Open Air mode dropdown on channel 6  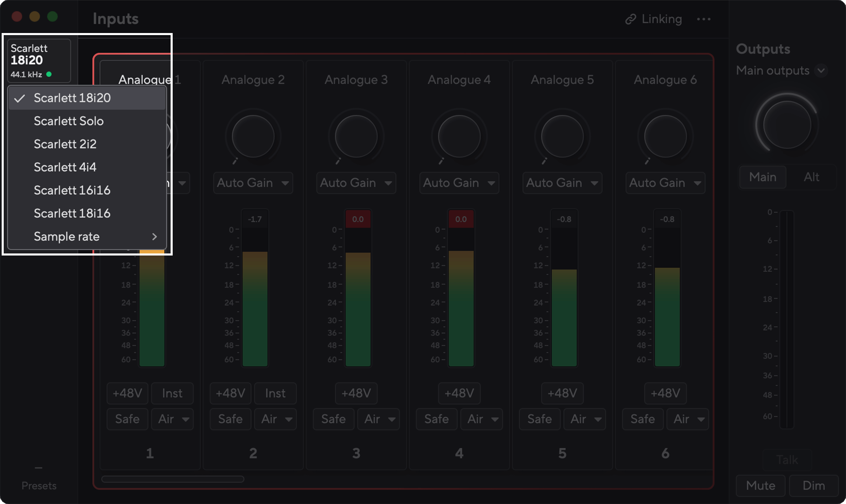click(687, 419)
